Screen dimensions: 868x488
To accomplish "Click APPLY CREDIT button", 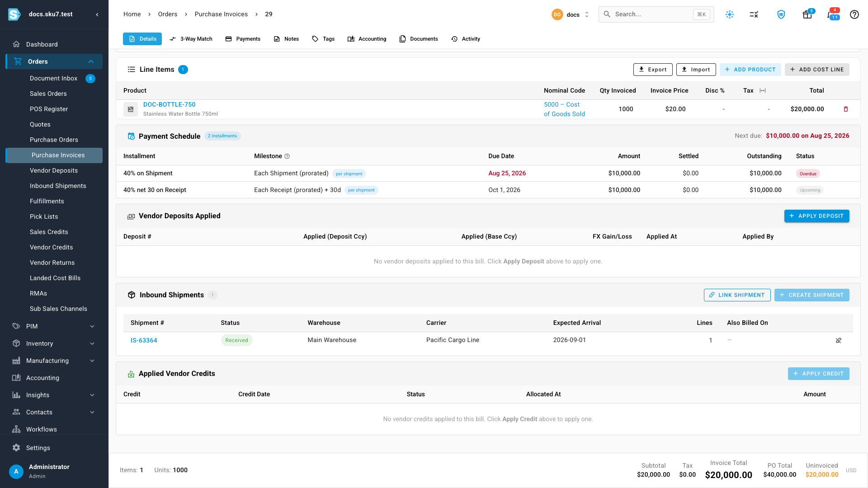I will [819, 374].
